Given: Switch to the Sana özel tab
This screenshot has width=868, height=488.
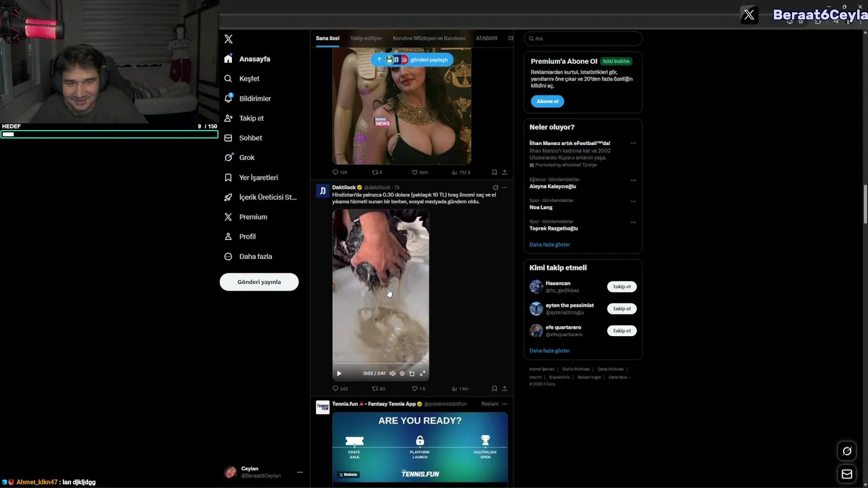Looking at the screenshot, I should pyautogui.click(x=328, y=39).
